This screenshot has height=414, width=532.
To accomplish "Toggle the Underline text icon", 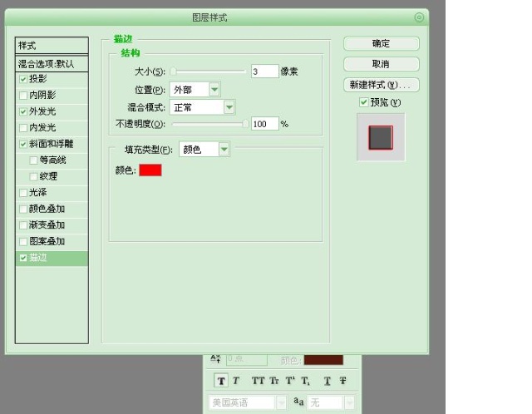I will click(328, 381).
